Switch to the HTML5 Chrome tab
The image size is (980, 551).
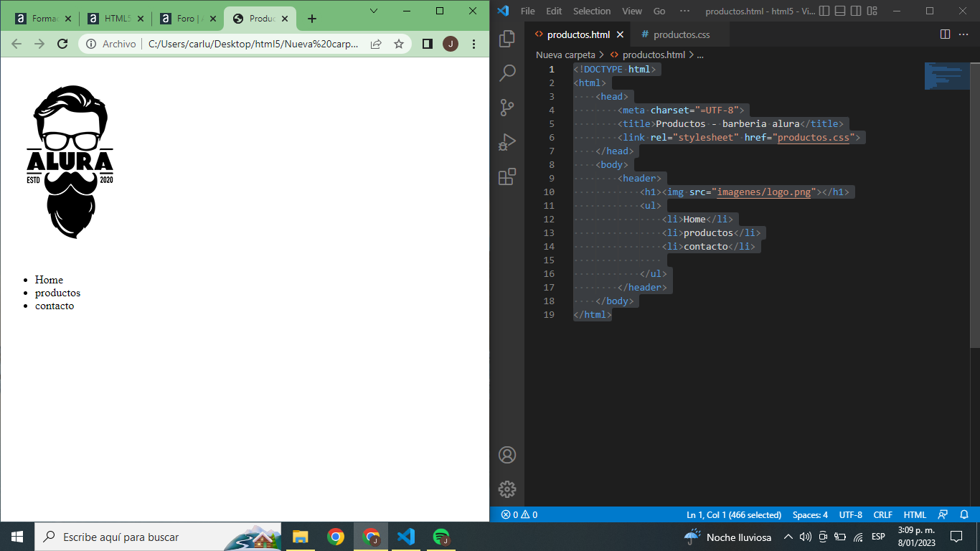click(116, 19)
